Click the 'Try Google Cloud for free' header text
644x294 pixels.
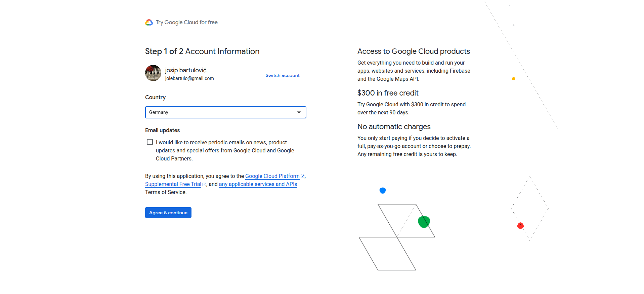187,22
